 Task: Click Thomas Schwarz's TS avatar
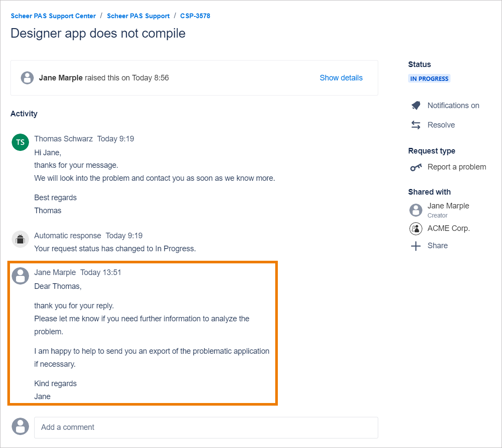click(x=20, y=142)
